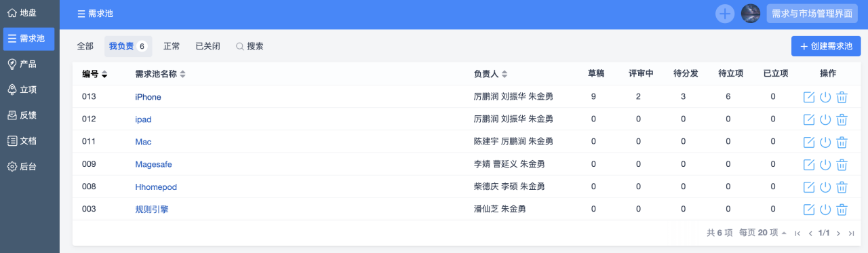
Task: Delete the 规则引擎 pool row
Action: click(x=842, y=209)
